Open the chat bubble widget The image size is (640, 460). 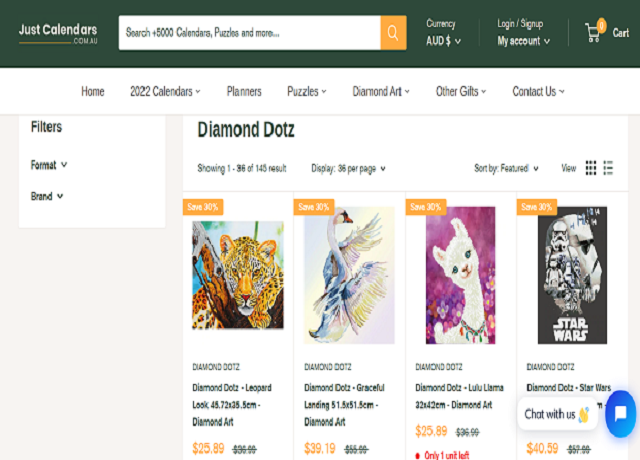pyautogui.click(x=620, y=413)
